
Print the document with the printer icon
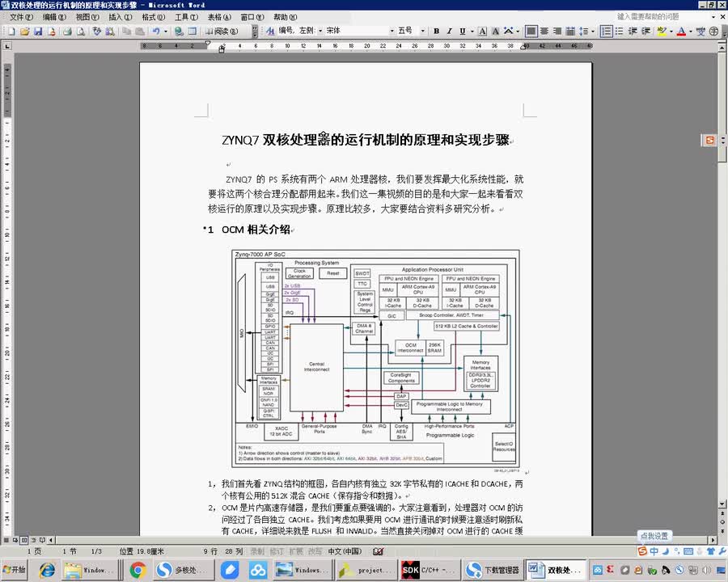coord(67,31)
